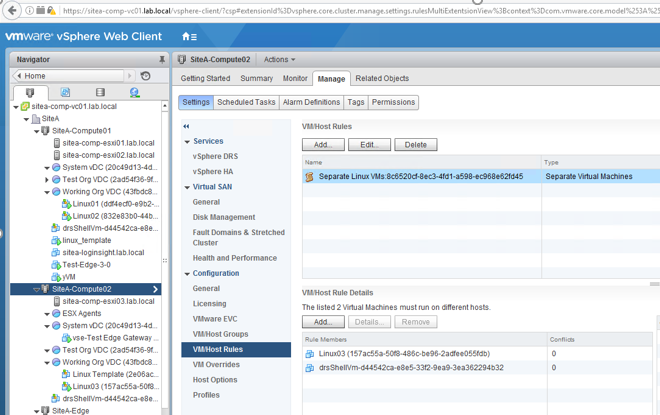Select the Separate Linux VMs rule row
660x415 pixels.
tap(420, 177)
